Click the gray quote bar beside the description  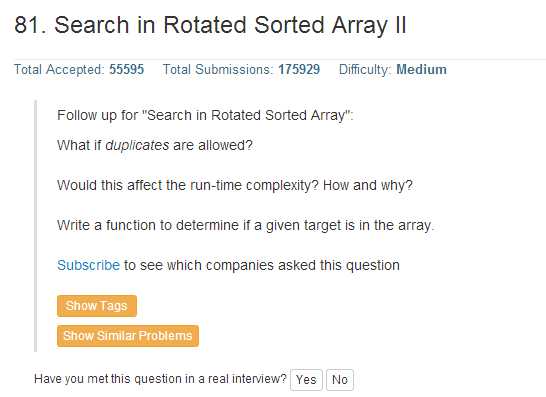pyautogui.click(x=36, y=226)
